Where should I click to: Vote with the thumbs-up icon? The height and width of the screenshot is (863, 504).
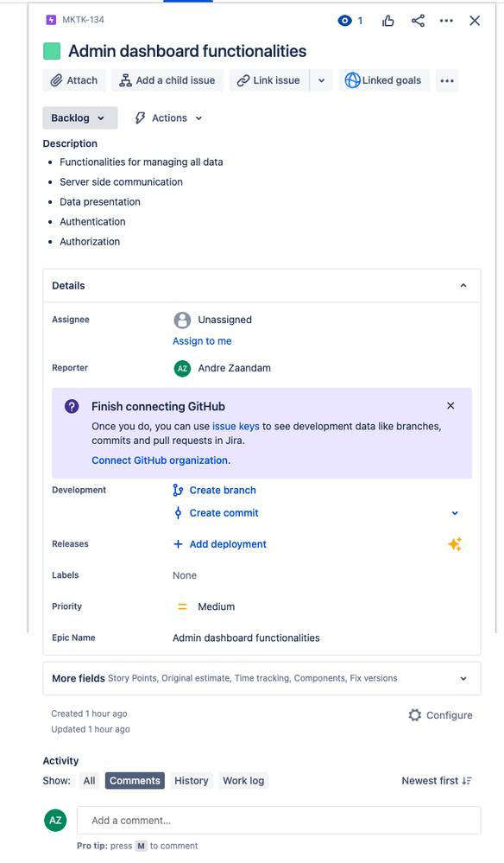click(388, 21)
